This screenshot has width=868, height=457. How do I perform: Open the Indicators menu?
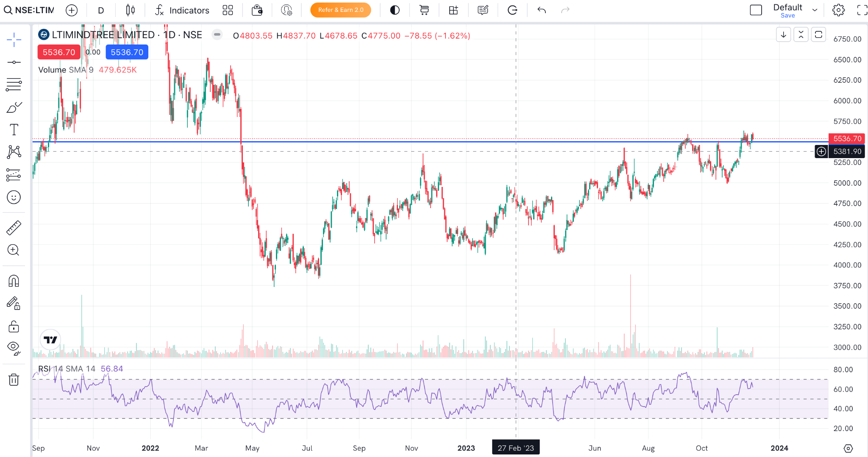[182, 10]
